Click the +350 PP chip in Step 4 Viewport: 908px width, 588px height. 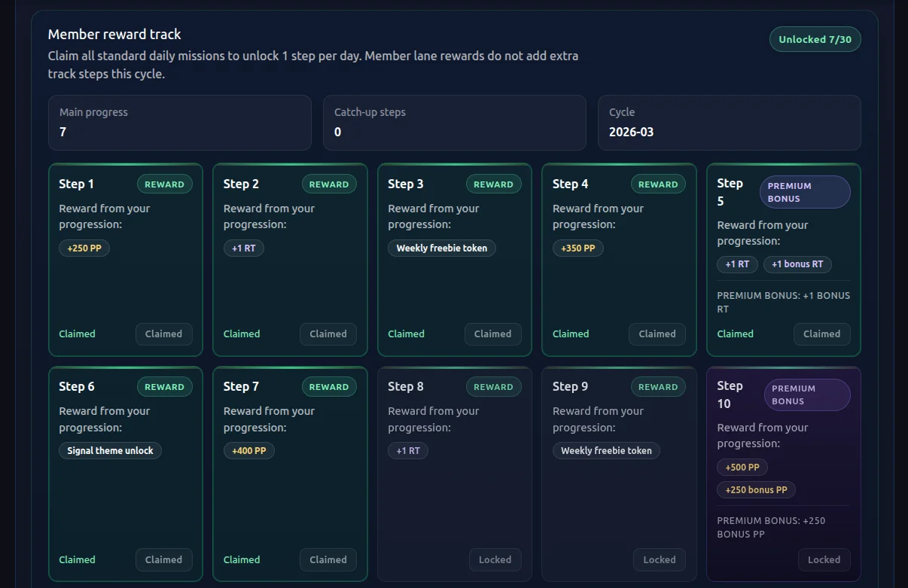(577, 248)
